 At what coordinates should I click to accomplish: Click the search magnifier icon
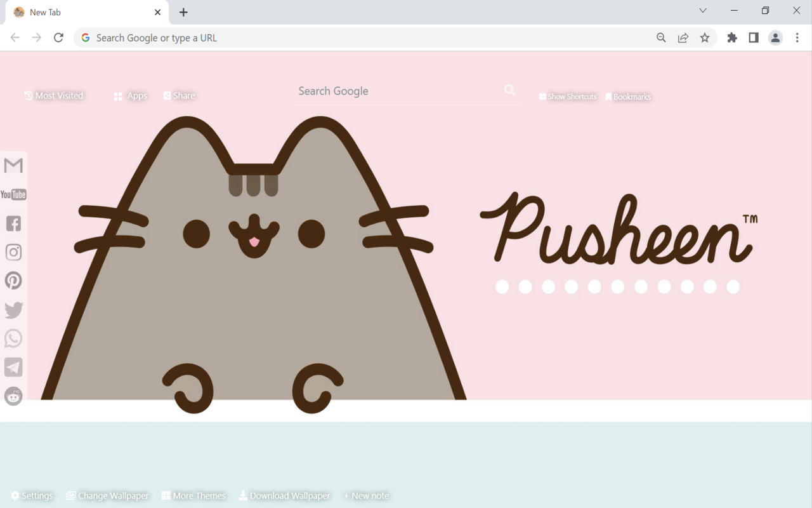tap(509, 90)
